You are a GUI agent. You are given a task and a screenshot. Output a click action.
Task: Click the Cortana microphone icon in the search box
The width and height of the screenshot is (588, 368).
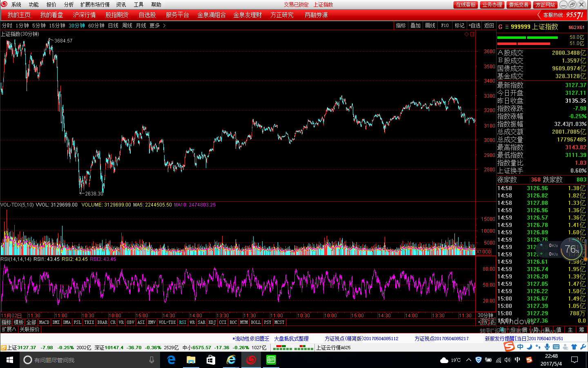tap(151, 360)
